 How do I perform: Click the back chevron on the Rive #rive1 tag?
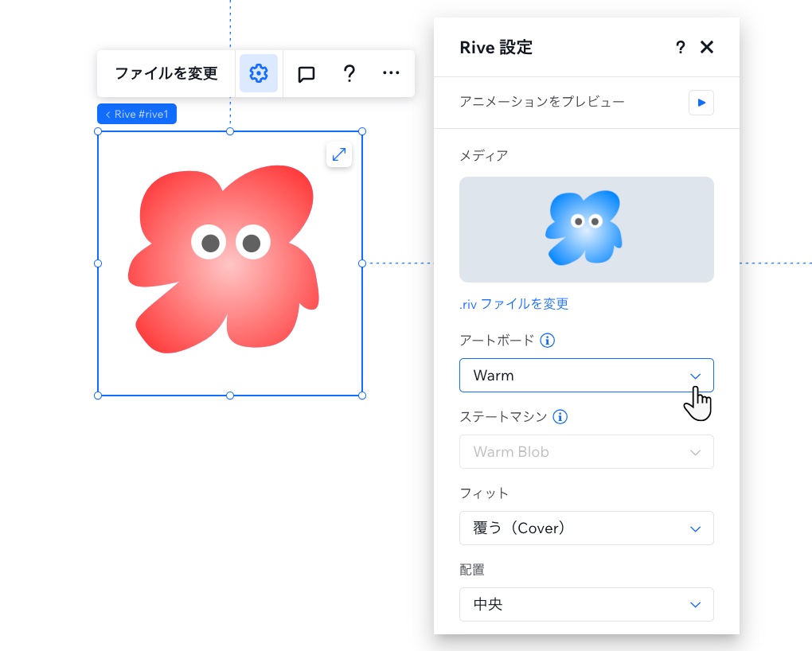tap(107, 114)
